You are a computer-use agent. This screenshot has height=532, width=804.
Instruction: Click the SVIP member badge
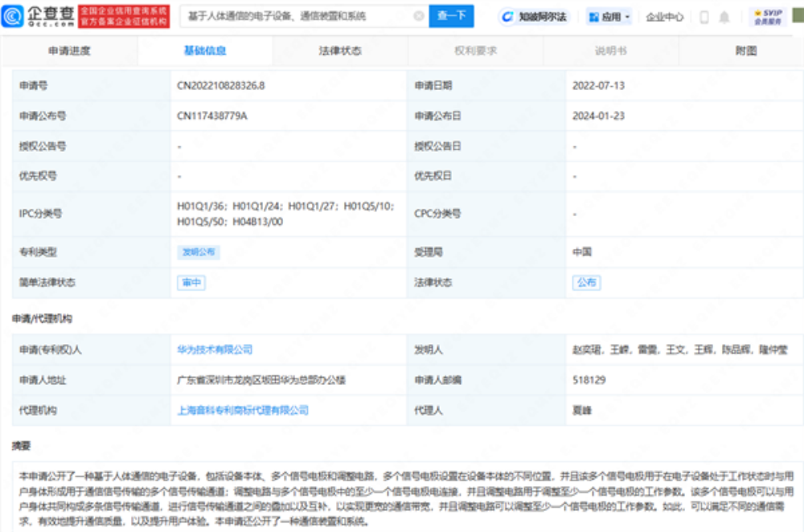[768, 17]
